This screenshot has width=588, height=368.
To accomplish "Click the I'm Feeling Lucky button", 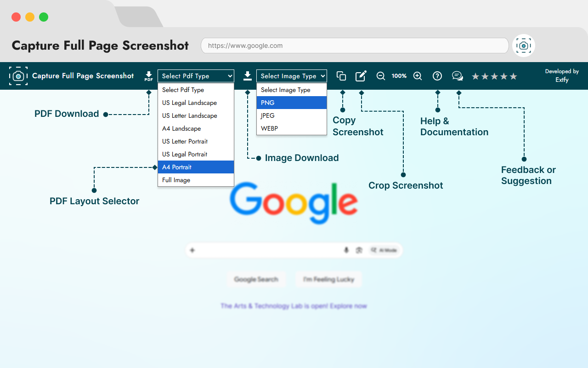I will [x=328, y=279].
